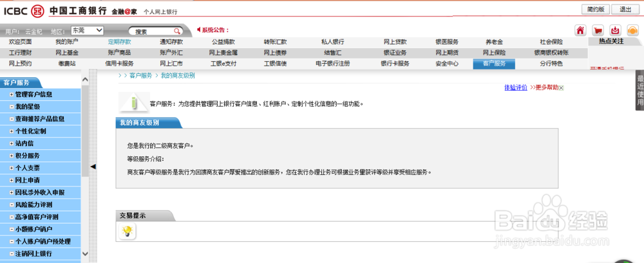Open 工行理财 menu item
644x263 pixels.
tap(20, 53)
